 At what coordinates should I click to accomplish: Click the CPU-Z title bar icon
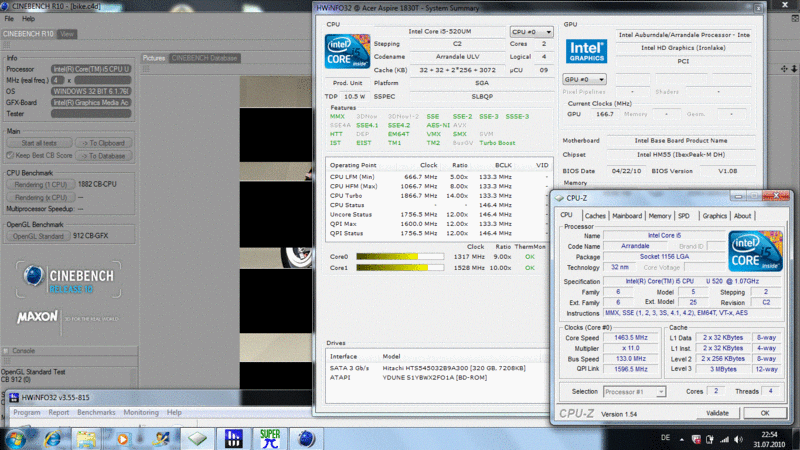[560, 198]
